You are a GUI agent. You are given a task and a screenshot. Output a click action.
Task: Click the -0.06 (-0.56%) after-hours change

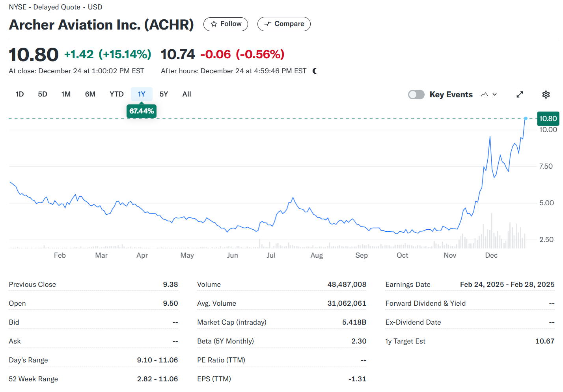pos(242,54)
